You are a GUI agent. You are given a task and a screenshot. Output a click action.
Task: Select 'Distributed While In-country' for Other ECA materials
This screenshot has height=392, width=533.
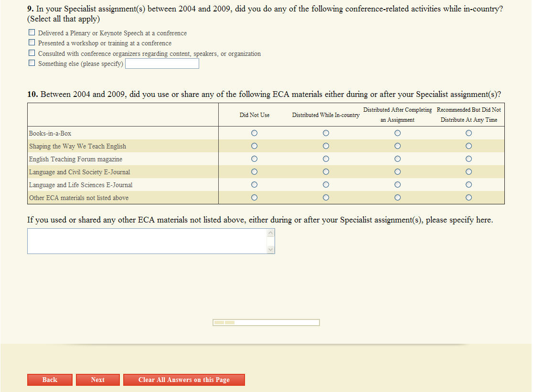point(326,198)
